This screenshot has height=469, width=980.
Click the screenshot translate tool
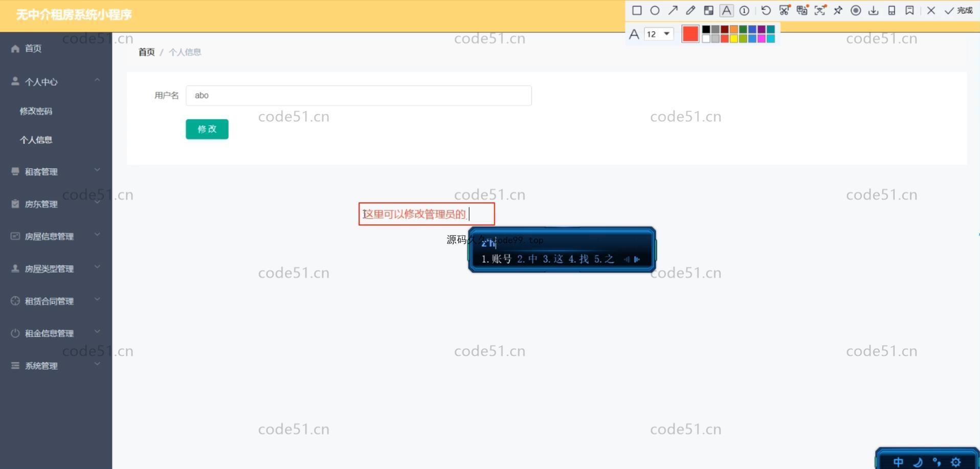coord(802,10)
